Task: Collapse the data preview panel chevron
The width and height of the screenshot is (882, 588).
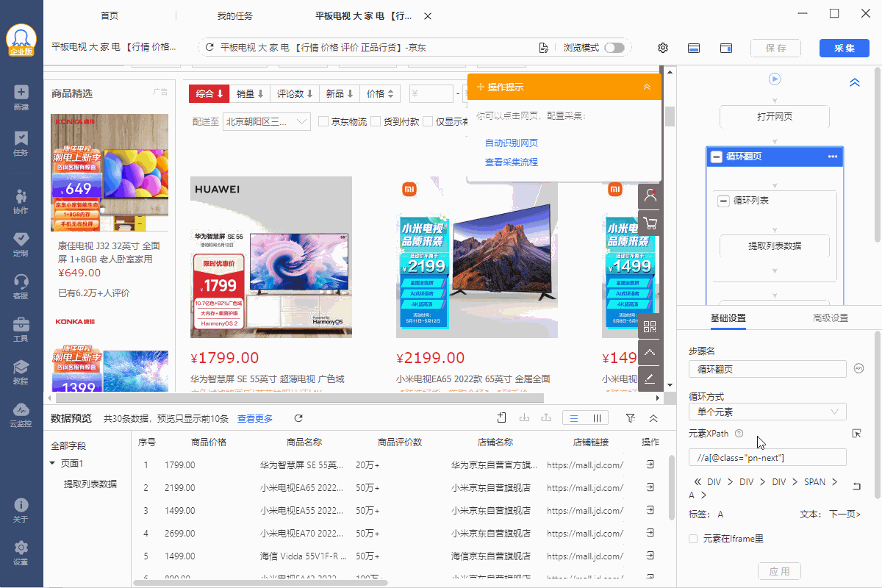Action: pos(653,417)
